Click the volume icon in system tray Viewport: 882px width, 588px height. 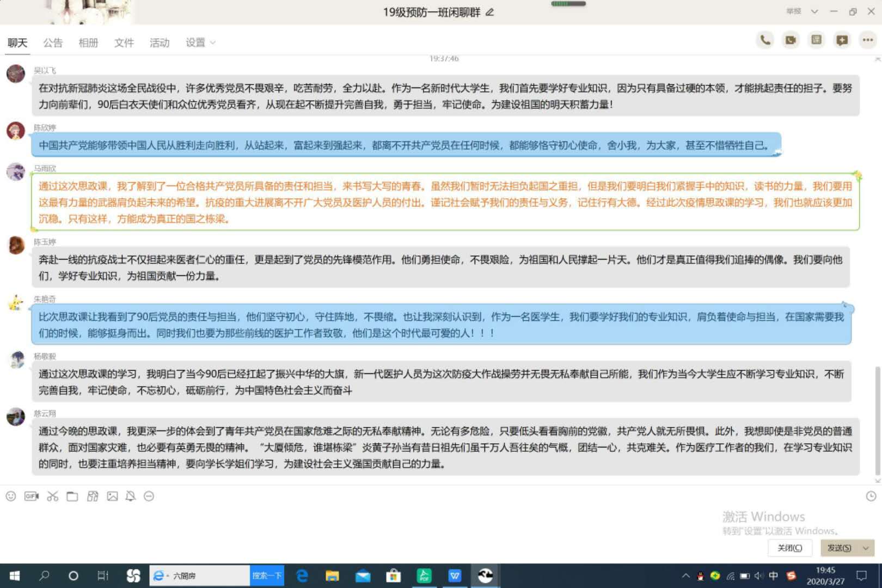click(x=759, y=575)
